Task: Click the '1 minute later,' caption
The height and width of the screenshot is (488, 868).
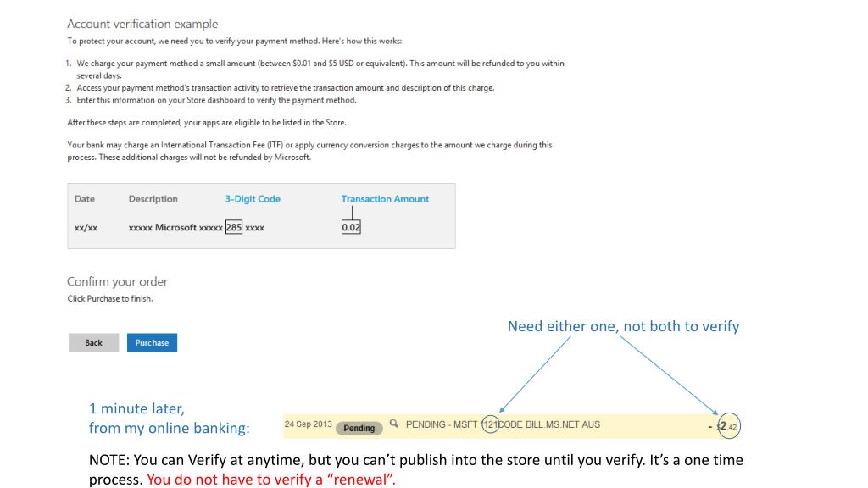Action: pos(136,408)
